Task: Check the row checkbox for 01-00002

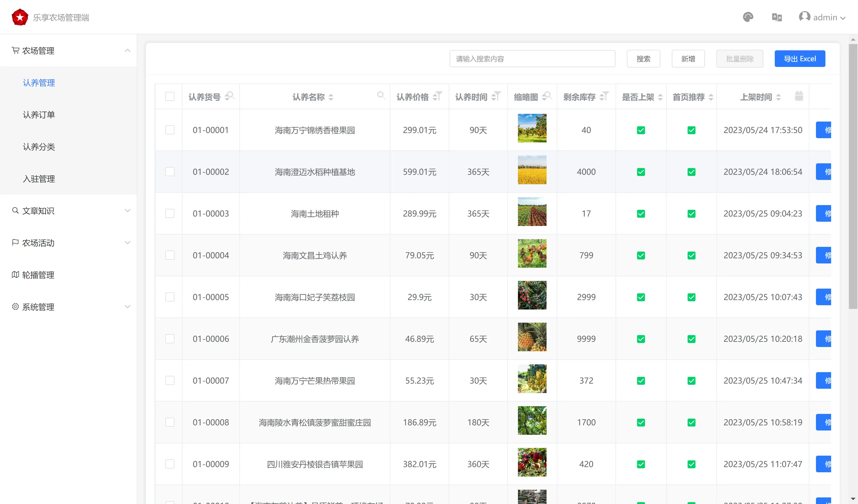Action: 170,171
